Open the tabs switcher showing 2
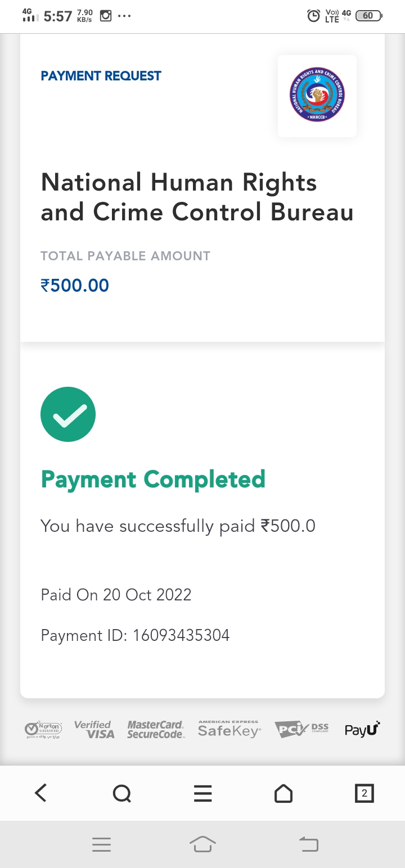This screenshot has height=868, width=405. pos(364,793)
